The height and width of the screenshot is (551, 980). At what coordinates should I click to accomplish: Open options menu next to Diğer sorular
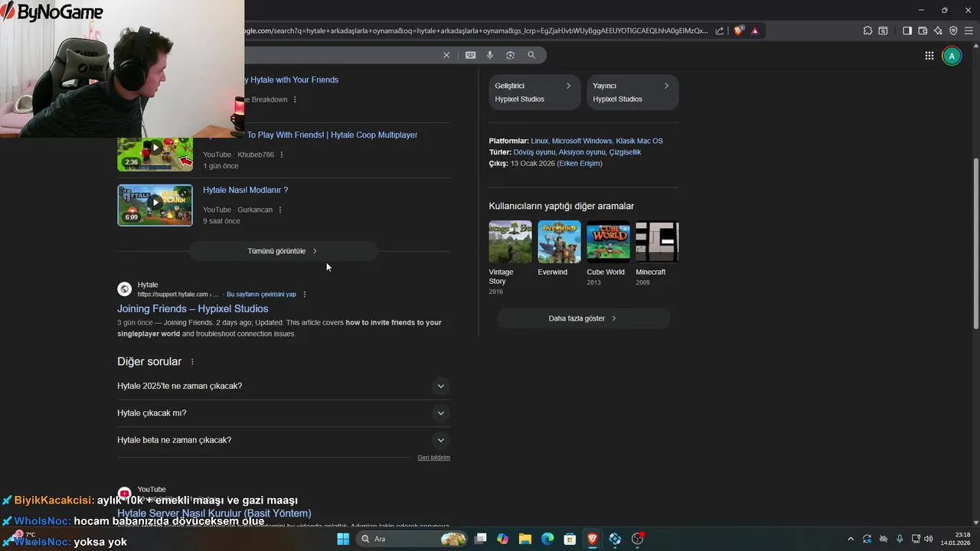[x=192, y=362]
